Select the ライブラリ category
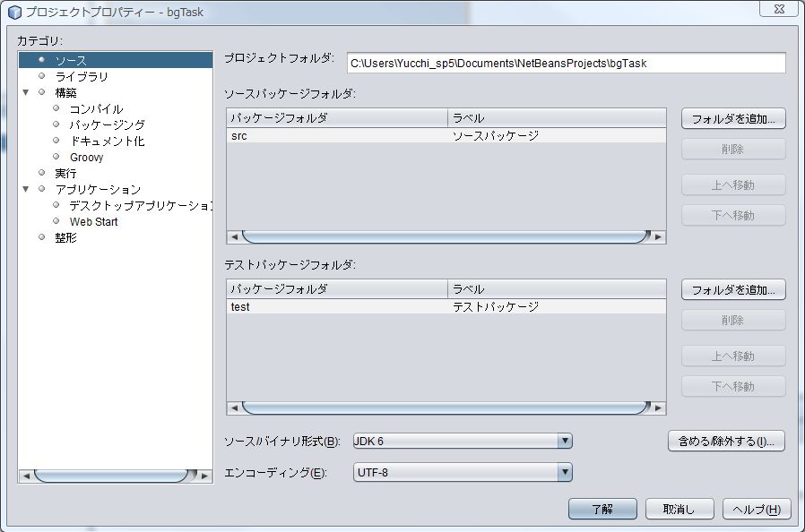This screenshot has height=532, width=805. 81,77
